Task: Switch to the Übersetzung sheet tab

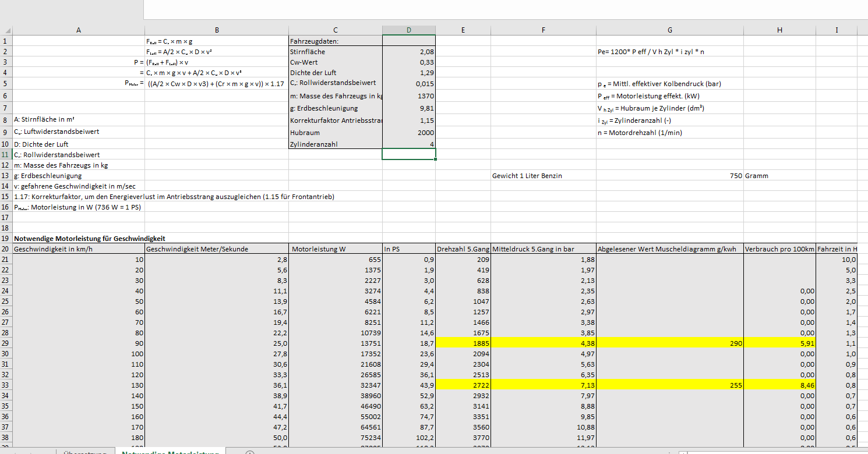Action: (x=85, y=452)
